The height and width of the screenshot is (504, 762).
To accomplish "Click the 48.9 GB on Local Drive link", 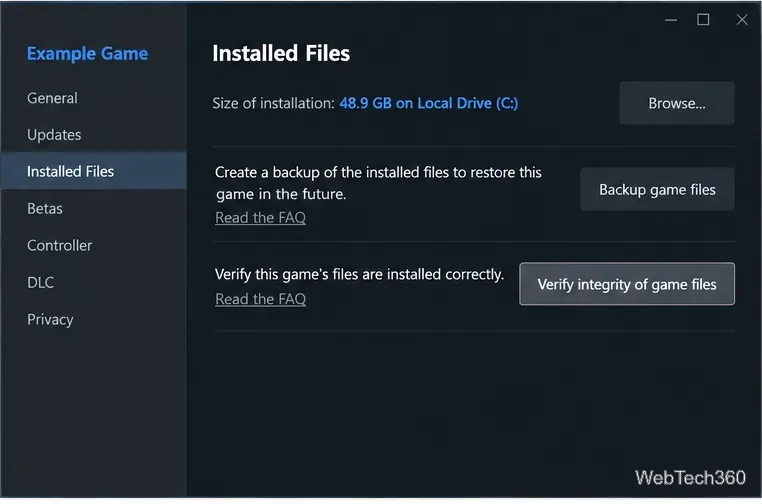I will [429, 103].
